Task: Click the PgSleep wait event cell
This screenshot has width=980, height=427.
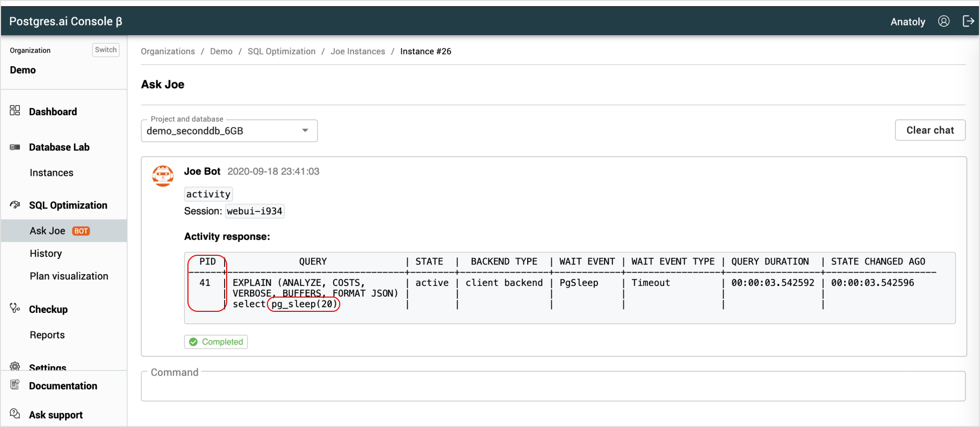Action: pyautogui.click(x=579, y=283)
